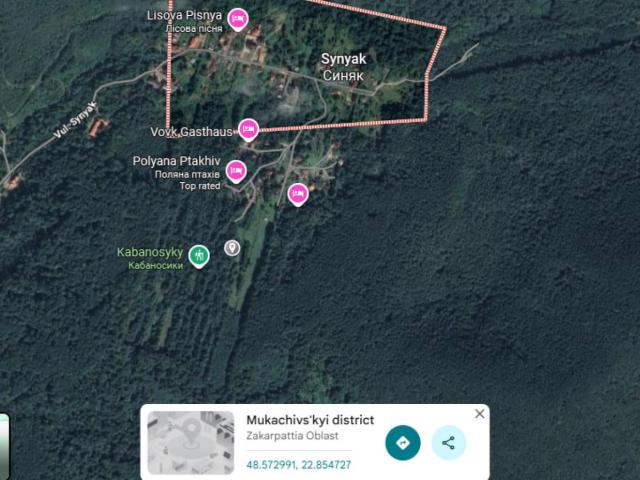Select the Lisova Pisnya text label
This screenshot has width=640, height=480.
184,21
